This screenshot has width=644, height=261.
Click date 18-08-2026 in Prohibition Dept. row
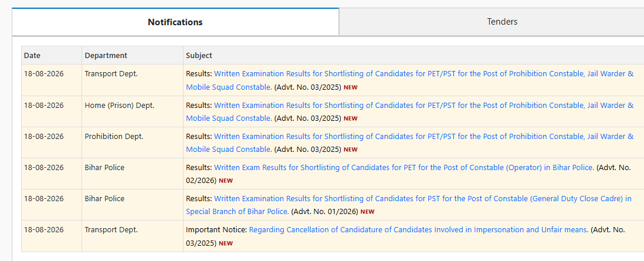[44, 137]
